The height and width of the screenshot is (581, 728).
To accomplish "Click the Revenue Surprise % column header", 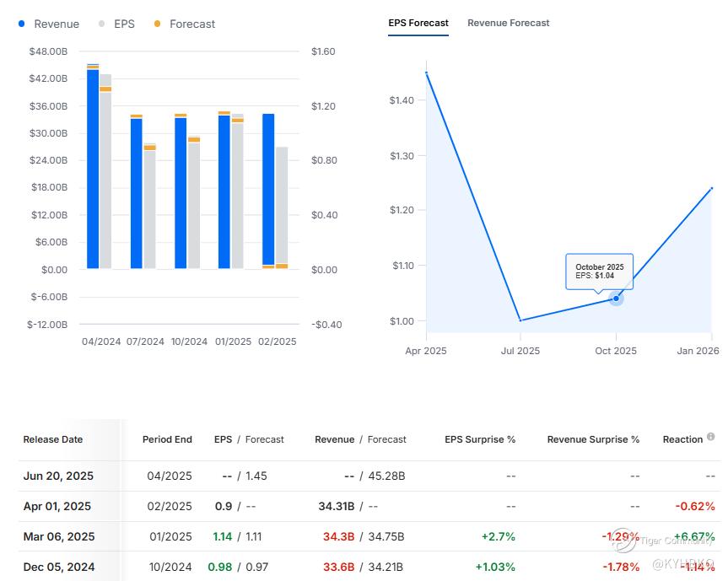I will pyautogui.click(x=593, y=439).
